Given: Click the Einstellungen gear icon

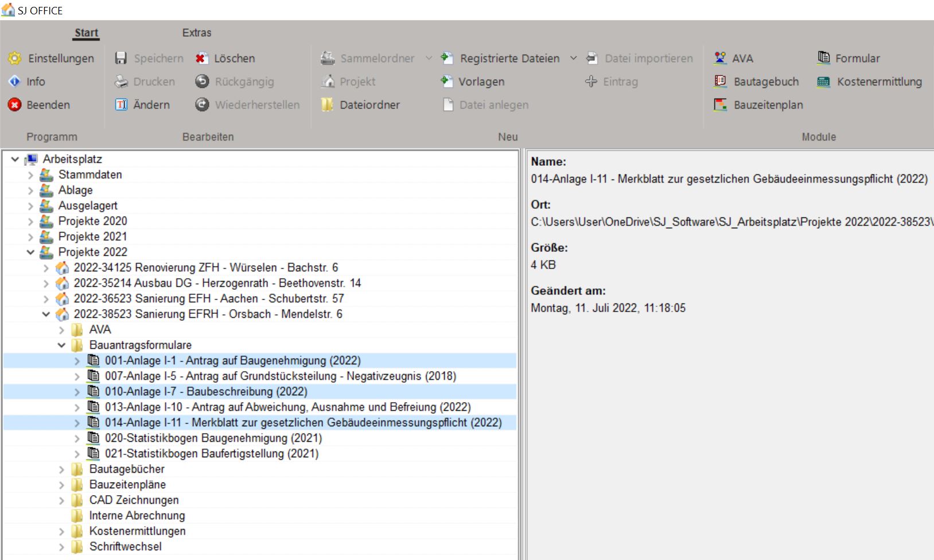Looking at the screenshot, I should [14, 58].
